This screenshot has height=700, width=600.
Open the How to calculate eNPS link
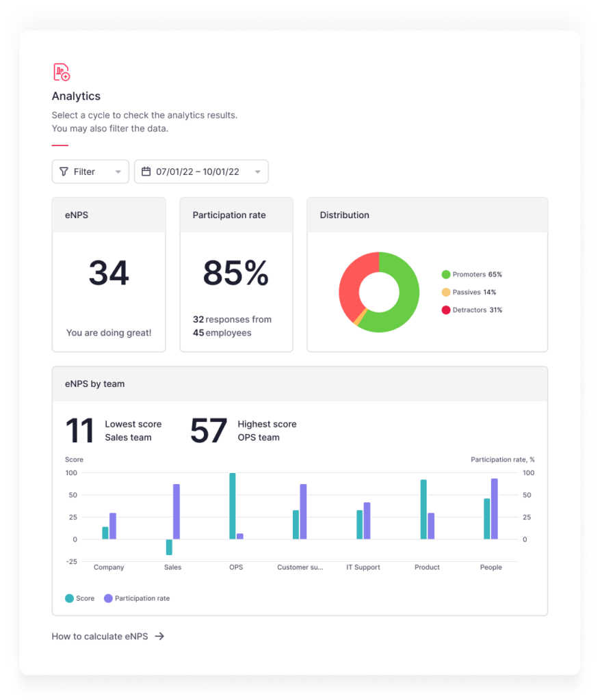[103, 636]
